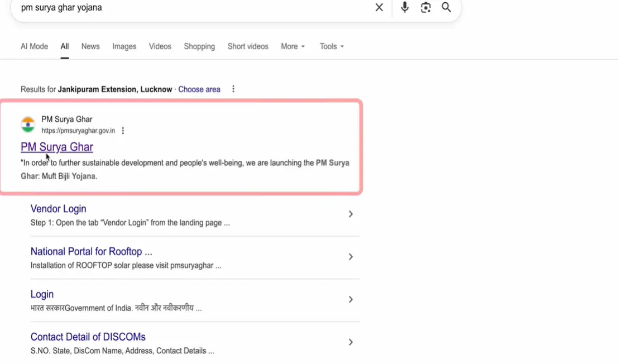Open the Tools dropdown

pyautogui.click(x=332, y=46)
